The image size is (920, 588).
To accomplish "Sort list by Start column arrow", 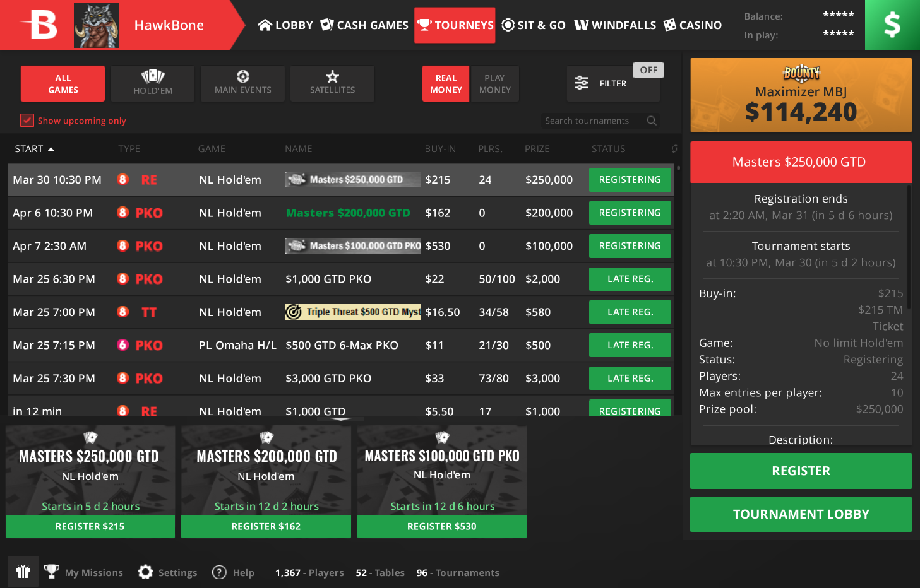I will (x=51, y=150).
